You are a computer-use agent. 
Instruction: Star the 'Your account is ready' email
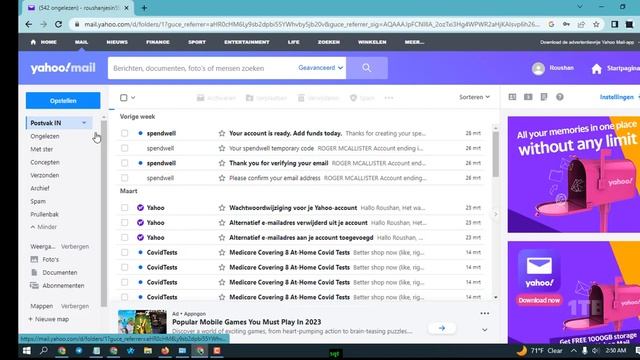tap(222, 133)
